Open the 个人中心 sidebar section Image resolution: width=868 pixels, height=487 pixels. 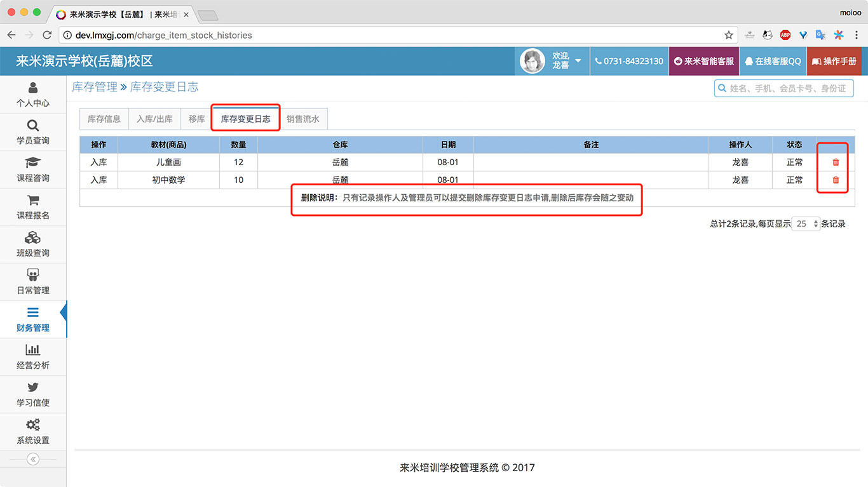point(33,95)
